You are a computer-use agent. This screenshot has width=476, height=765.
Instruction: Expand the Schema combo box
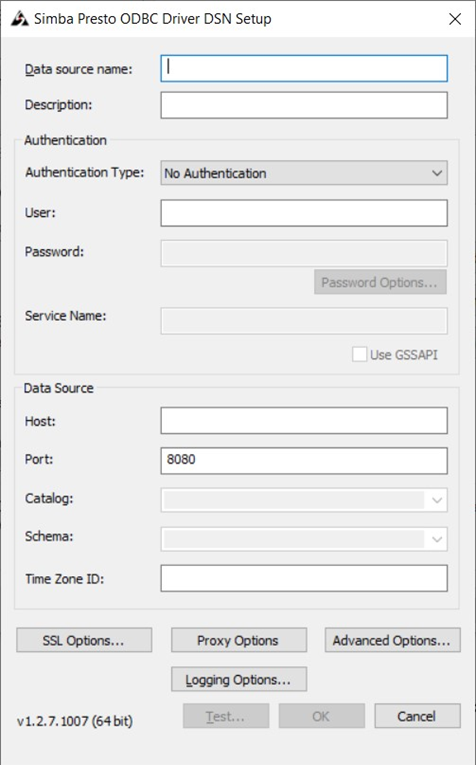coord(304,539)
